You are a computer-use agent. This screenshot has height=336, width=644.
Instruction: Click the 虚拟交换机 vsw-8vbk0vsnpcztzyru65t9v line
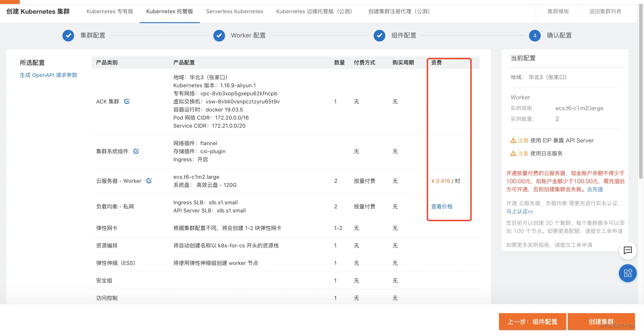pos(227,102)
